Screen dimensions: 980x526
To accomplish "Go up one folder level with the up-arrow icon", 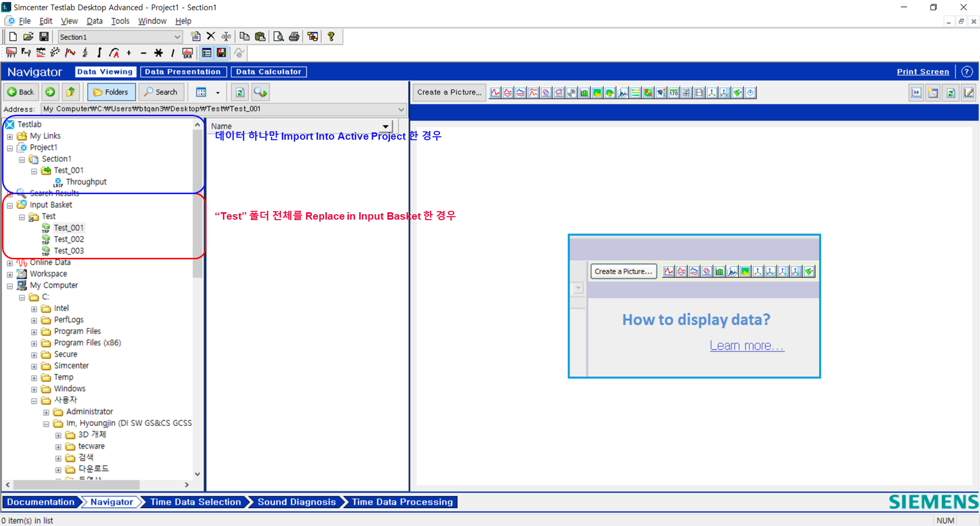I will click(71, 92).
